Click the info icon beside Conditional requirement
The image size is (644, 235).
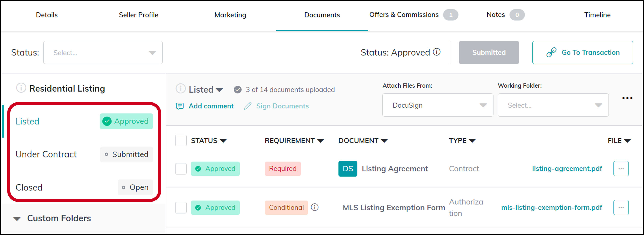[315, 207]
